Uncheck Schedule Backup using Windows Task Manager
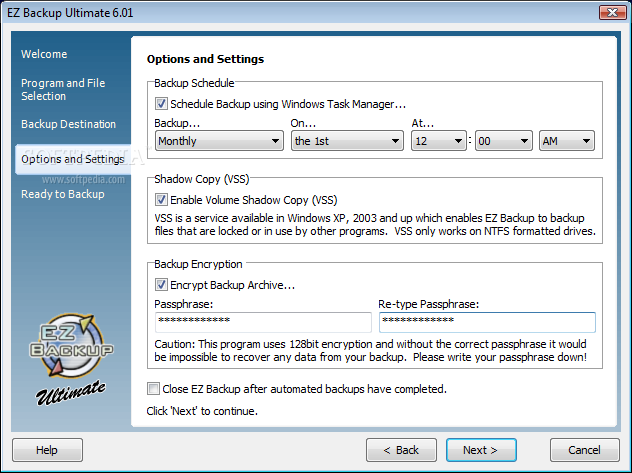This screenshot has width=632, height=473. pyautogui.click(x=161, y=104)
